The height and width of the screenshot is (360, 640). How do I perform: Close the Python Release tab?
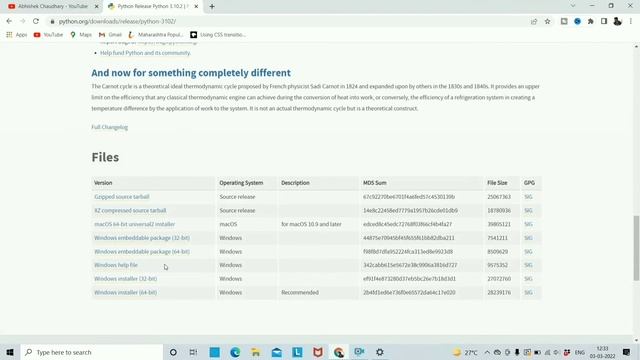point(196,7)
